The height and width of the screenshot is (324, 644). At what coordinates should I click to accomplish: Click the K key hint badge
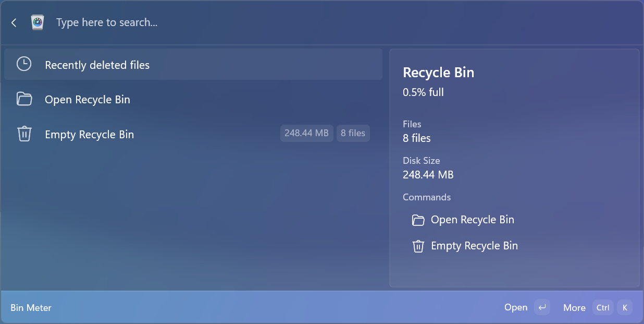[625, 307]
